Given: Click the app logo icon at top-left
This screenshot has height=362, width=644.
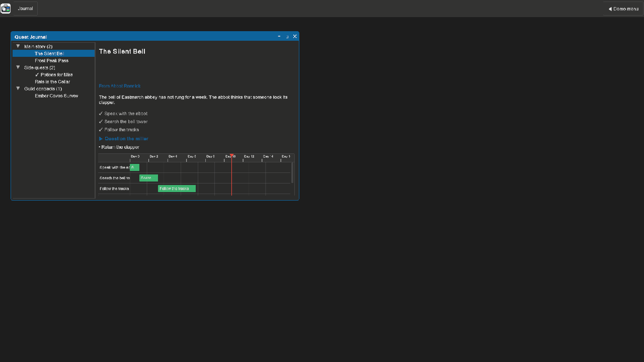Looking at the screenshot, I should tap(6, 9).
